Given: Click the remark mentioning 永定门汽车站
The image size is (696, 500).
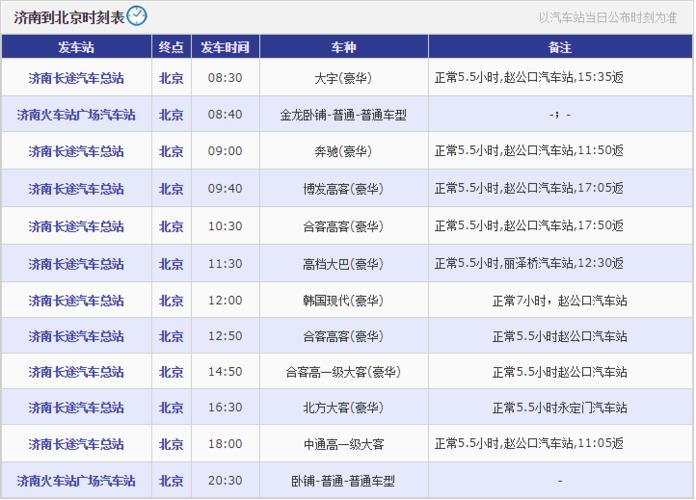Looking at the screenshot, I should click(560, 408).
